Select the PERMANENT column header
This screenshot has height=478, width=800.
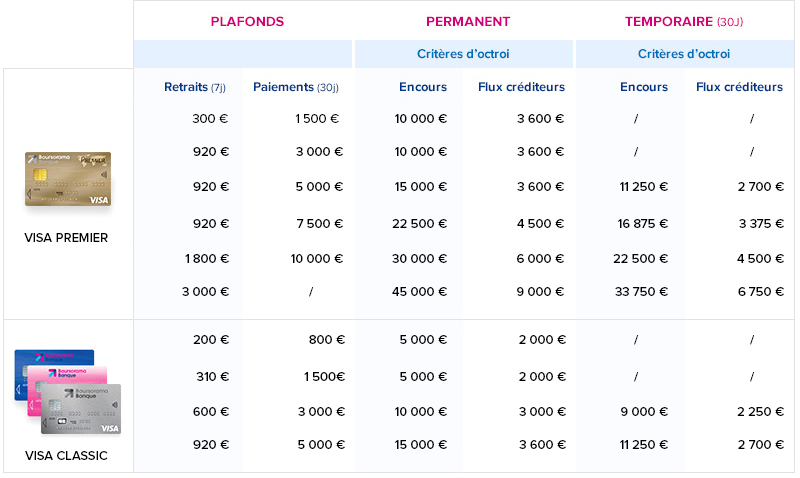[468, 21]
